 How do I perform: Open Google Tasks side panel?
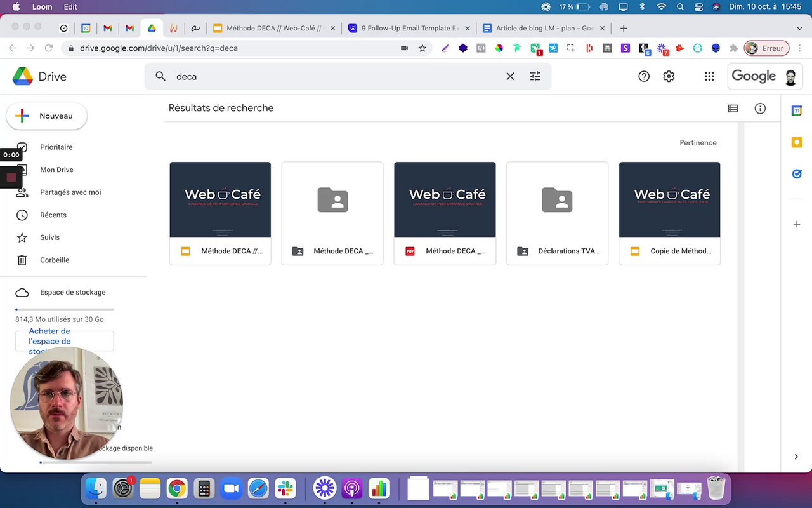[797, 173]
